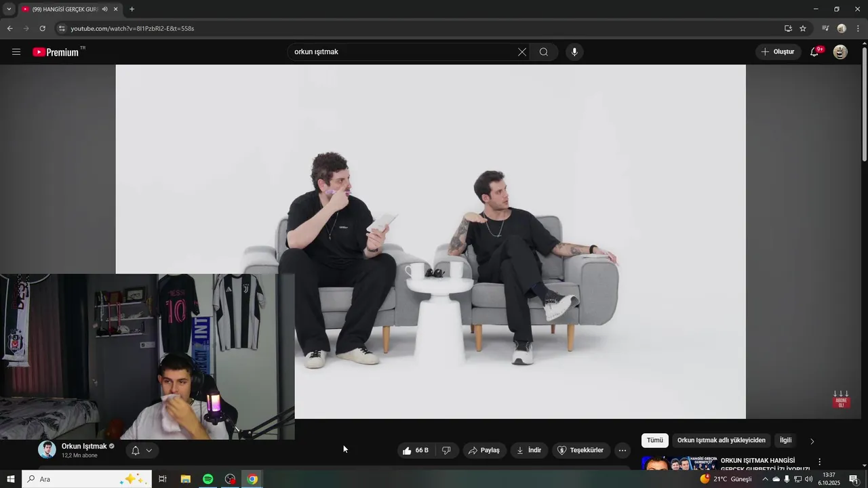Go back to previous page in browser
Screen dimensions: 868x488
point(9,28)
